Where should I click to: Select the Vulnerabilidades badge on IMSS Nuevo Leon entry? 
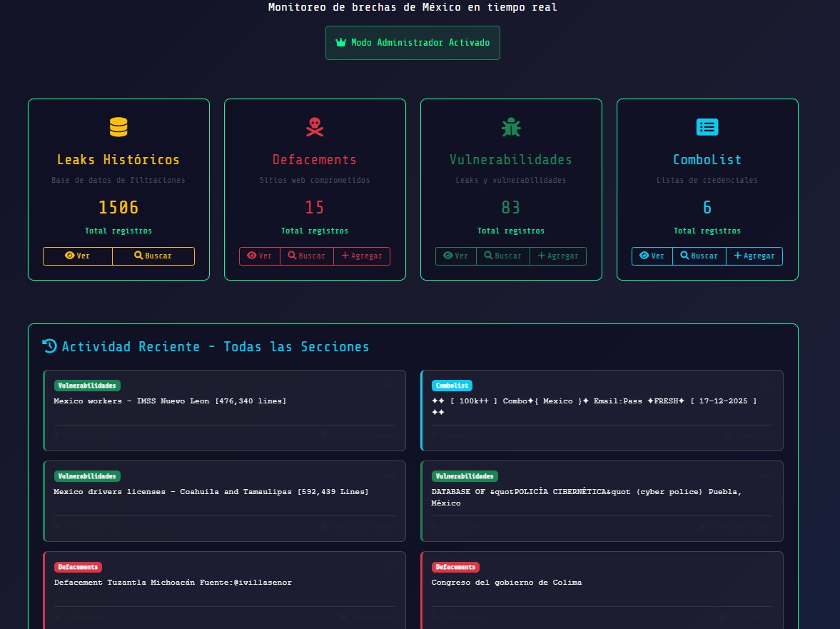[87, 386]
